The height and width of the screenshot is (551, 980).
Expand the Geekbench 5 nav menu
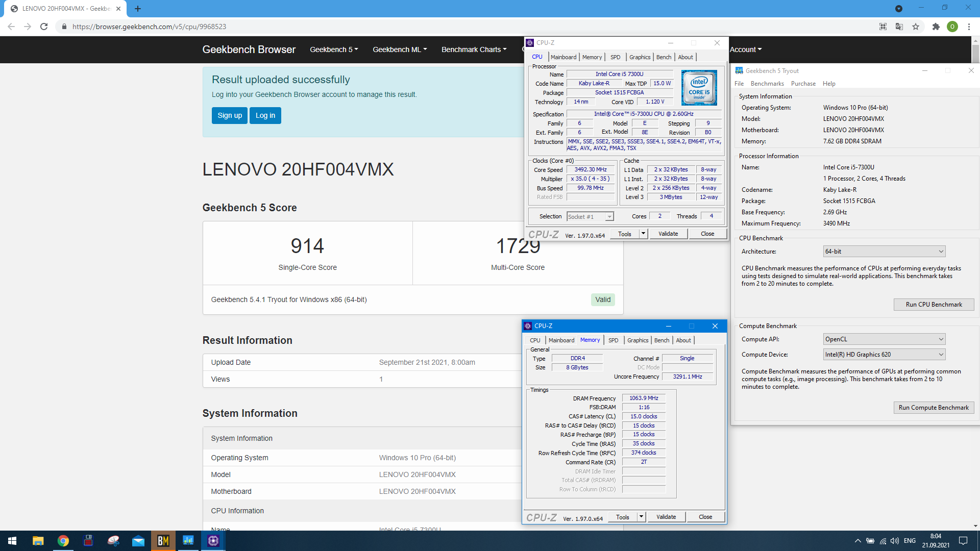(334, 49)
